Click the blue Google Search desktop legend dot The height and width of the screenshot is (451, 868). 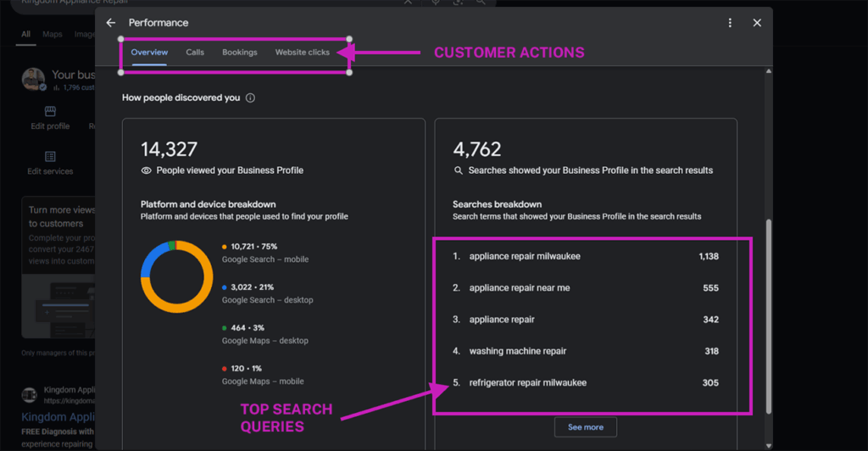click(x=224, y=287)
